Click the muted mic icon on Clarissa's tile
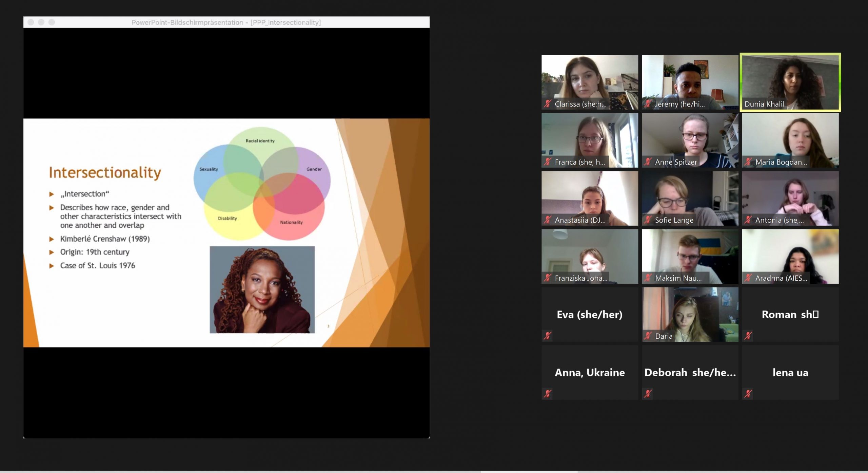 pyautogui.click(x=548, y=104)
